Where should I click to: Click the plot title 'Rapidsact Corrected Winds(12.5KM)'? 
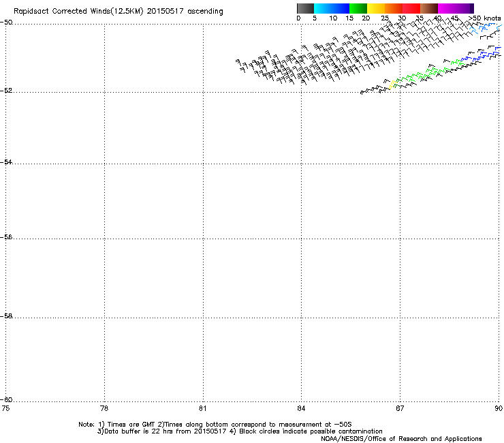[x=78, y=12]
